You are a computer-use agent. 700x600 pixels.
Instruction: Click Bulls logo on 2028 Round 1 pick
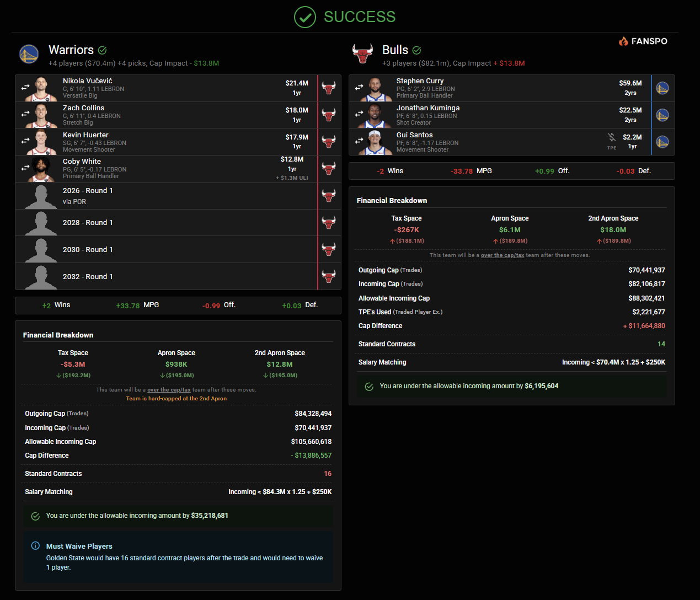click(x=329, y=223)
